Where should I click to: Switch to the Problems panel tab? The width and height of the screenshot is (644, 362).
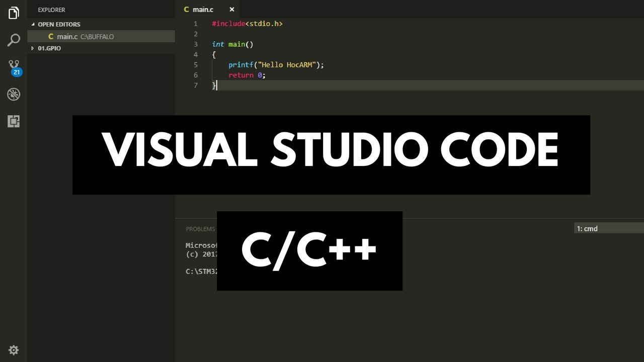pyautogui.click(x=200, y=229)
